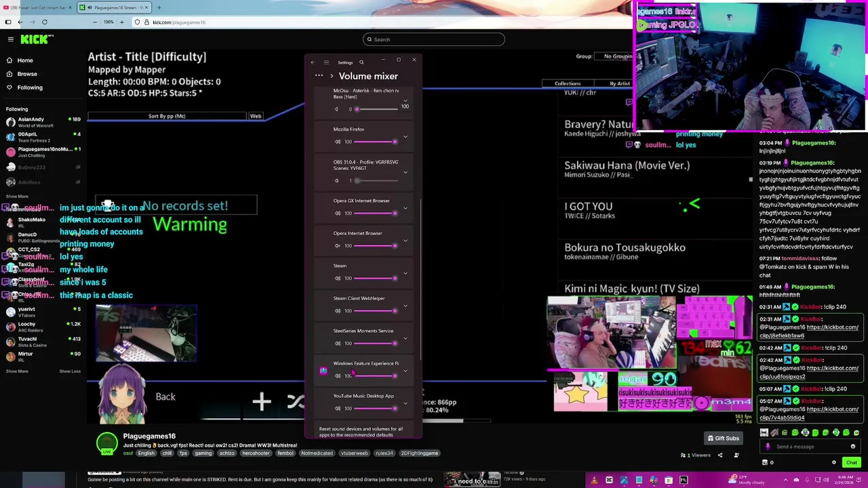Viewport: 868px width, 488px height.
Task: Open AsianAndy channel in sidebar
Action: (x=43, y=122)
